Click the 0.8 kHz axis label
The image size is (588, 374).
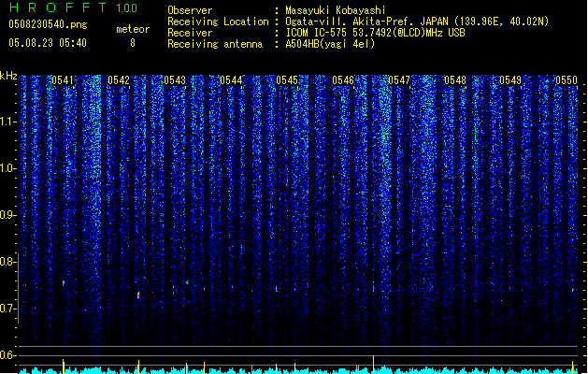click(7, 262)
